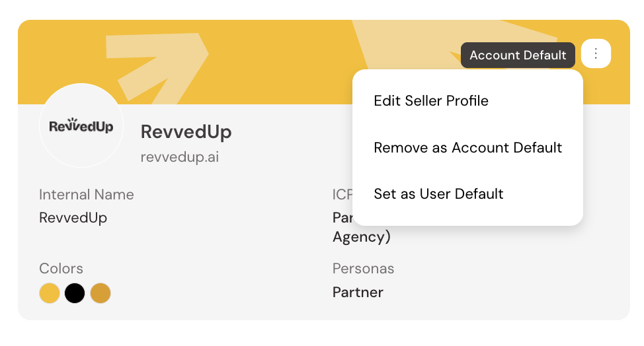Click the RevvedUp logo avatar
This screenshot has width=644, height=346.
coord(81,125)
